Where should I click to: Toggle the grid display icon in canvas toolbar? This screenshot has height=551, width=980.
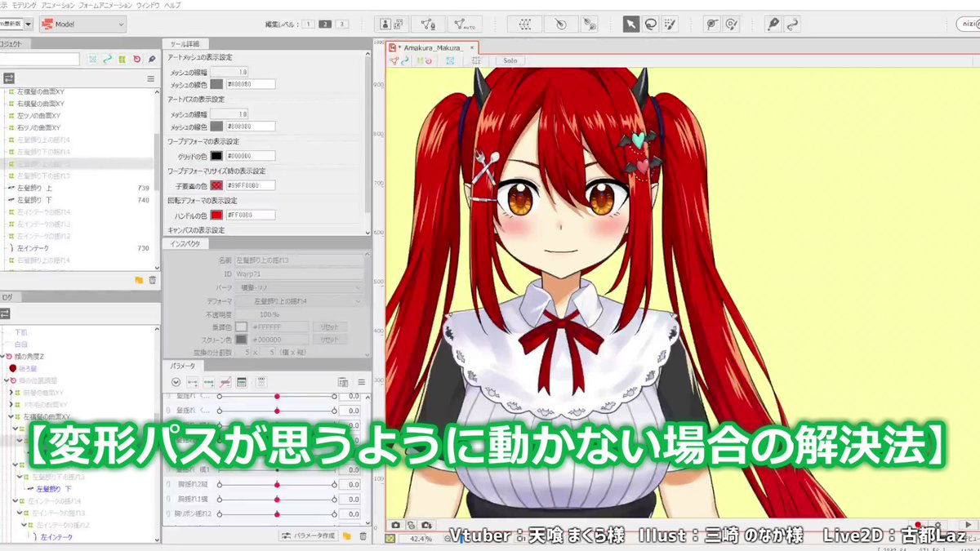[475, 60]
